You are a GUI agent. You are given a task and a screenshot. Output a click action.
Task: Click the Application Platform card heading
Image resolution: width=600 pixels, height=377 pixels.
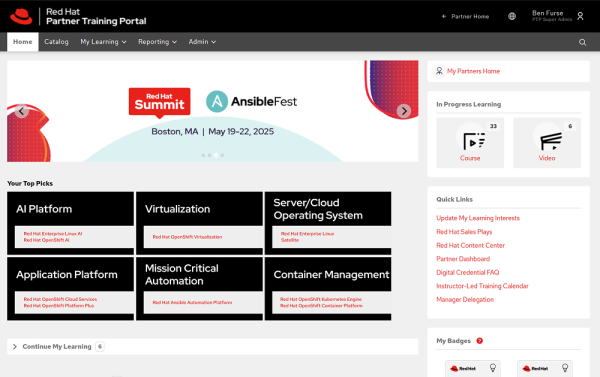pos(67,274)
